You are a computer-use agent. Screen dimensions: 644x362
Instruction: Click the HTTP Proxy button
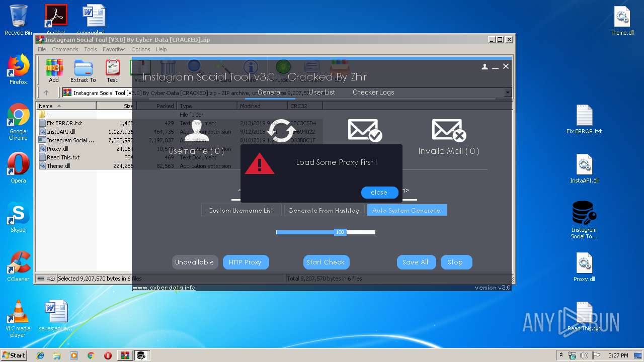246,262
